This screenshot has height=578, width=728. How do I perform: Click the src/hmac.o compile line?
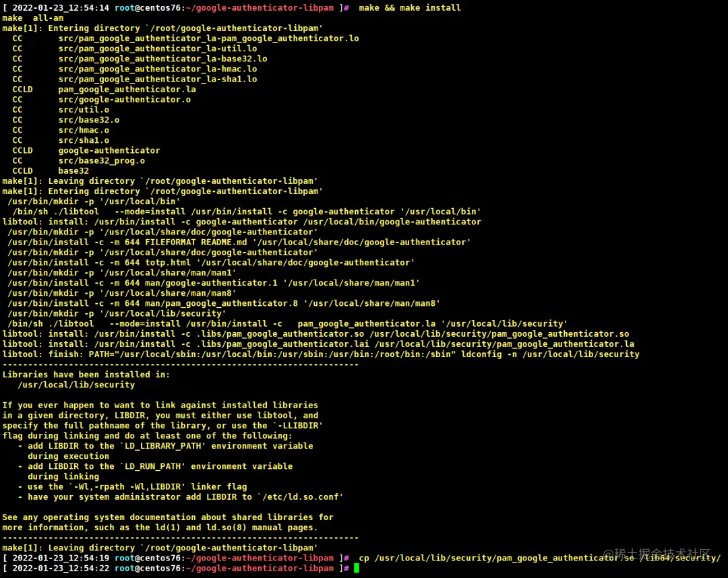pyautogui.click(x=61, y=130)
